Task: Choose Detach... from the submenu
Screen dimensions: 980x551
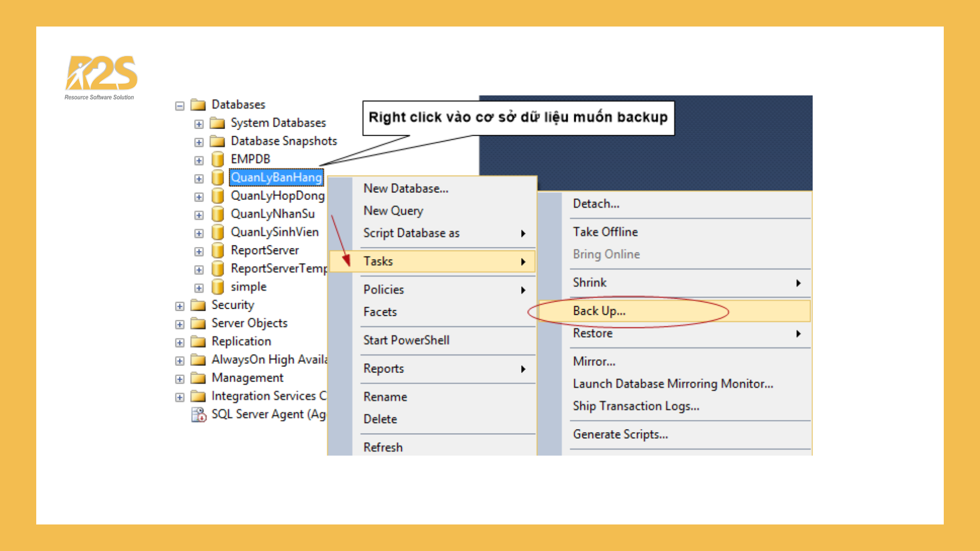Action: tap(596, 204)
